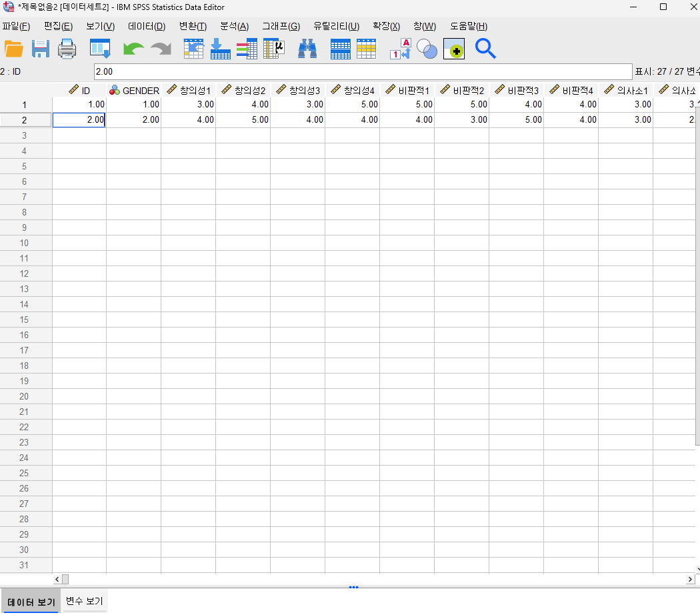The width and height of the screenshot is (700, 615).
Task: Select the 창의성4 column header
Action: click(x=353, y=91)
